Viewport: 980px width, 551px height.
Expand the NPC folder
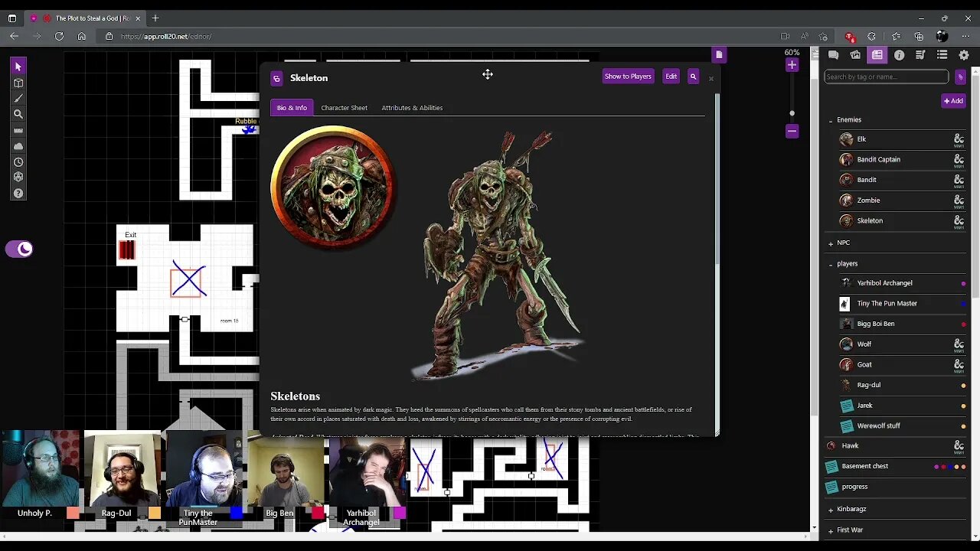coord(831,243)
